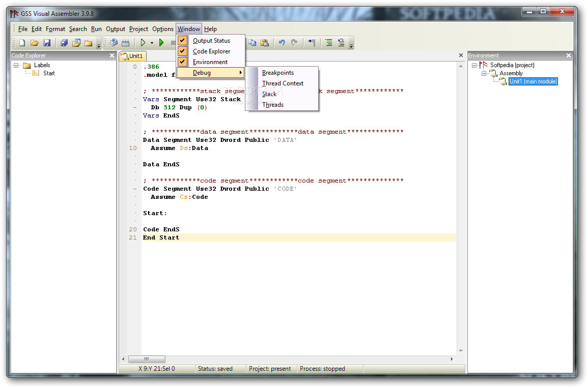Viewport: 588px width, 388px height.
Task: Click the Align text lines toolbar icon
Action: (x=329, y=43)
